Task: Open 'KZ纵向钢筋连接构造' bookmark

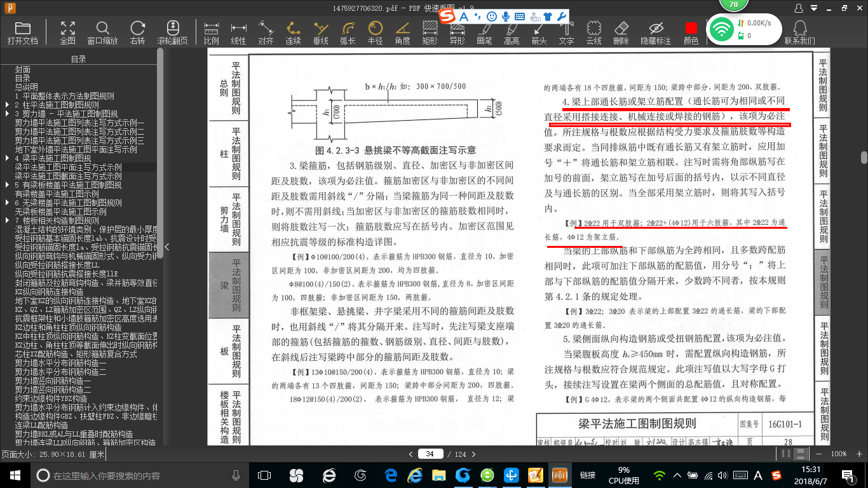Action: (50, 292)
